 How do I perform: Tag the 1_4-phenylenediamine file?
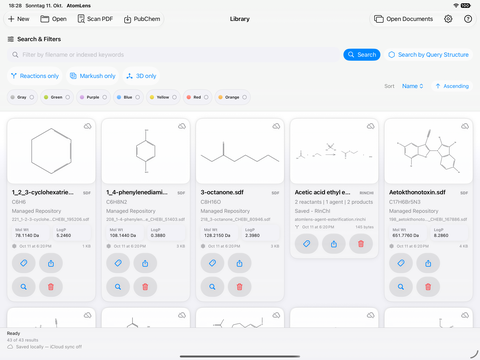(x=118, y=263)
